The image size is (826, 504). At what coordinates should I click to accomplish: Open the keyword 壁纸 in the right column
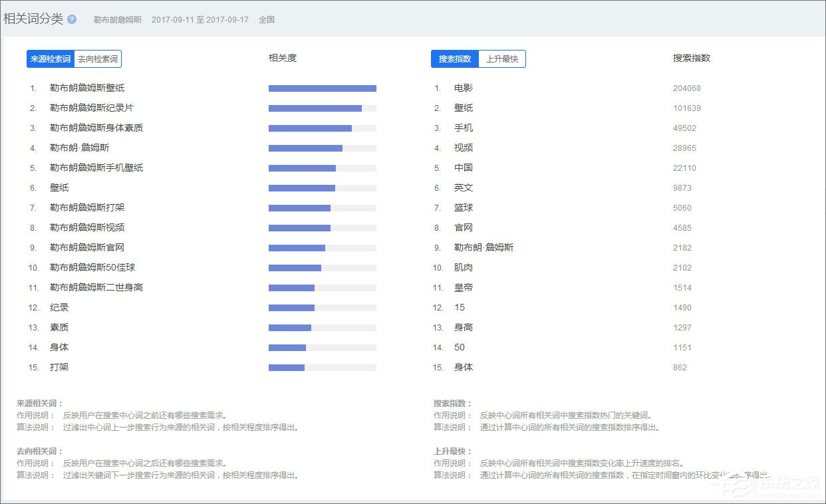pyautogui.click(x=464, y=108)
